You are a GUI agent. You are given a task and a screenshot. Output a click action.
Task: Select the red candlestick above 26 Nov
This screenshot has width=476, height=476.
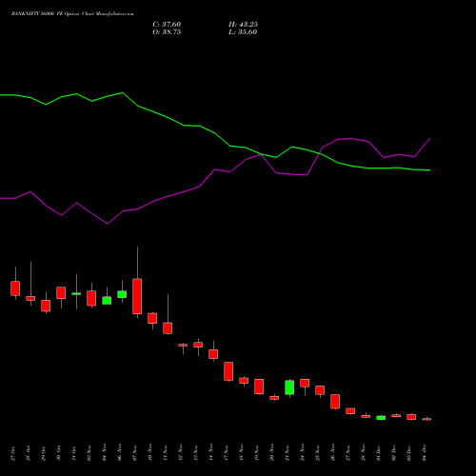(335, 402)
